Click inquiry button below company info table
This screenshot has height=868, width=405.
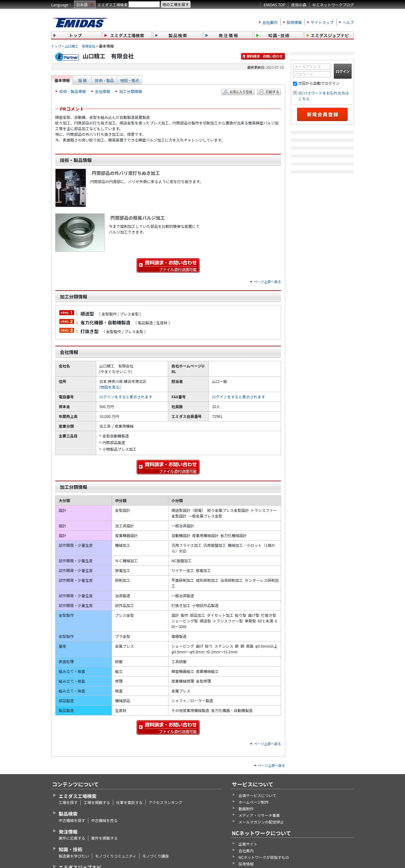[x=168, y=467]
